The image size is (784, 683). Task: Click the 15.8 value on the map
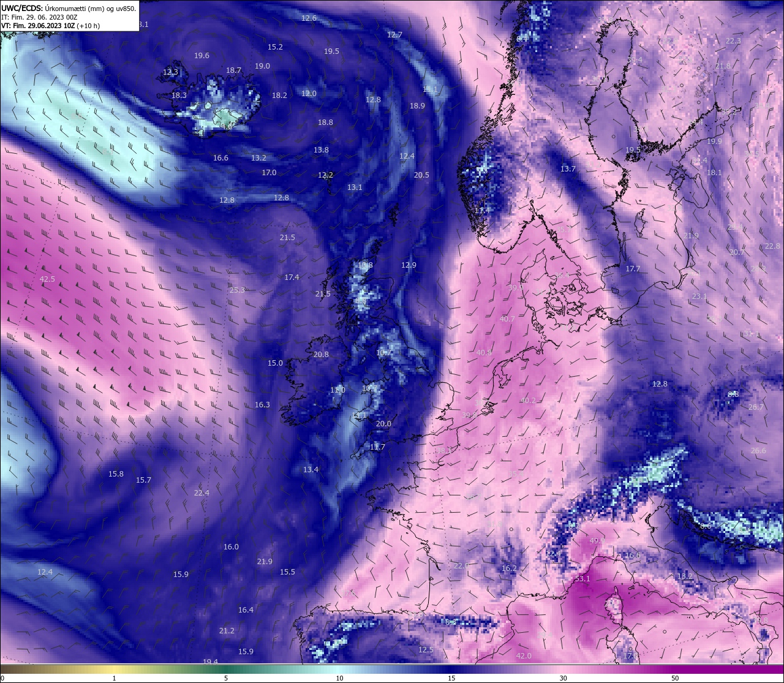pos(116,474)
